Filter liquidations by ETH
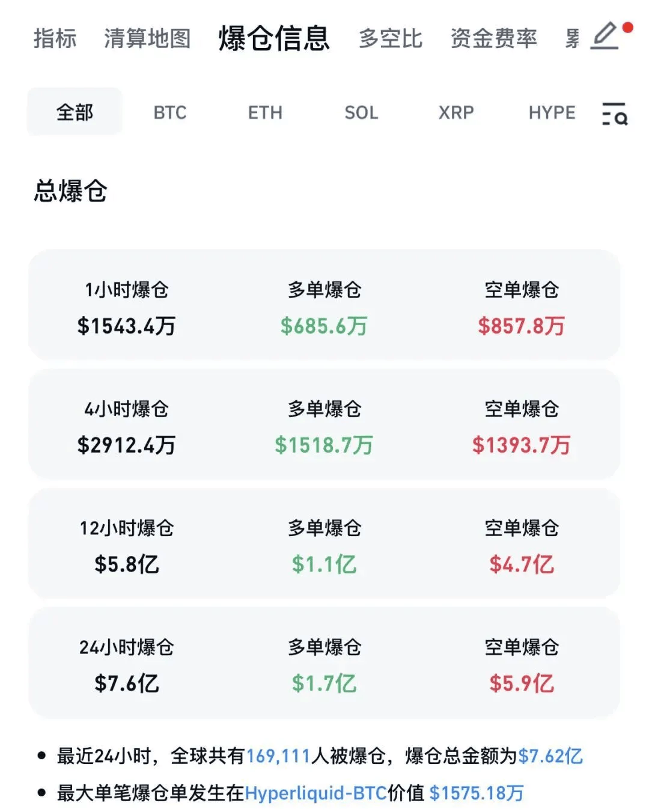 click(265, 112)
